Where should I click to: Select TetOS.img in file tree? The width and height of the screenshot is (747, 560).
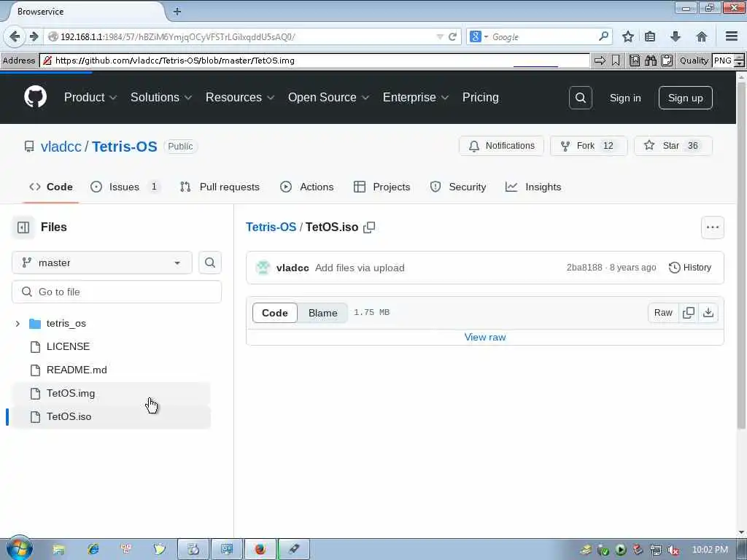click(x=110, y=393)
